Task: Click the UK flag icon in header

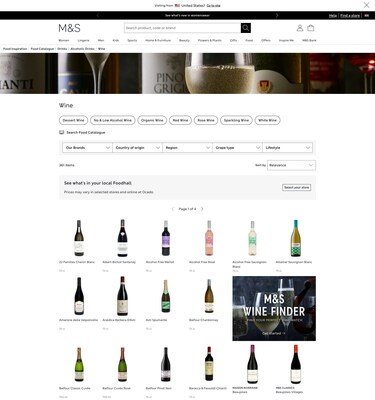Action: [x=366, y=15]
